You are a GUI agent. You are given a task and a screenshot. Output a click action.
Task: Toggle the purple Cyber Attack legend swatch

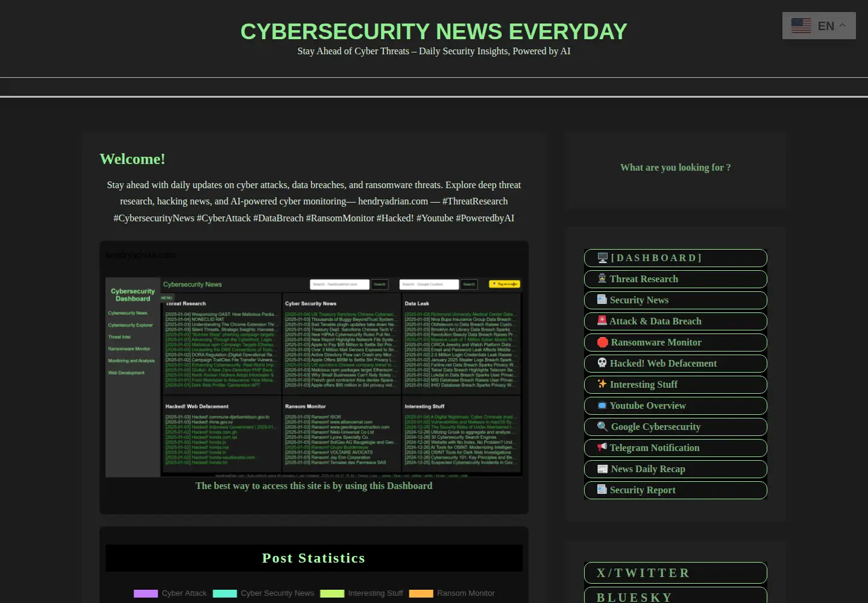tap(146, 593)
